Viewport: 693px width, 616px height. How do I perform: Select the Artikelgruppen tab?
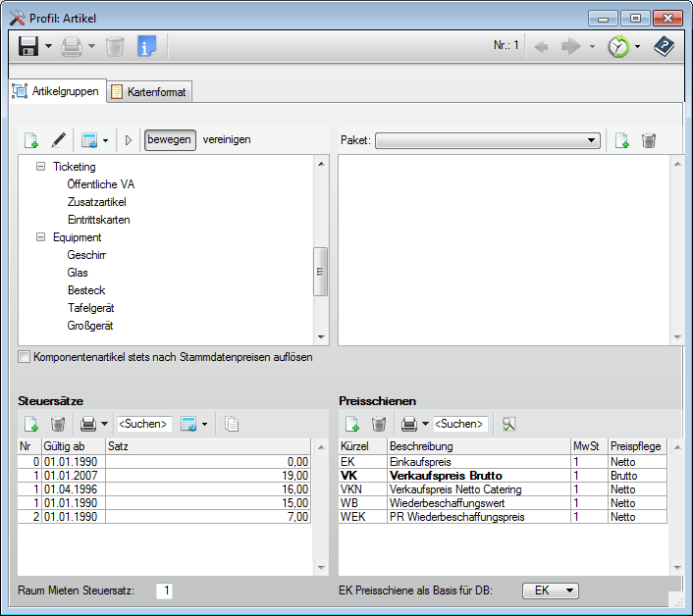[x=56, y=91]
